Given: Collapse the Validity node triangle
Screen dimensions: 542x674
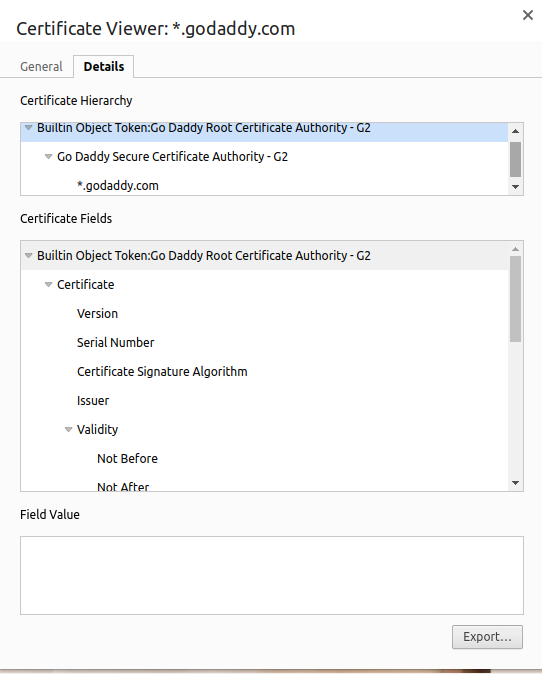Looking at the screenshot, I should (68, 429).
